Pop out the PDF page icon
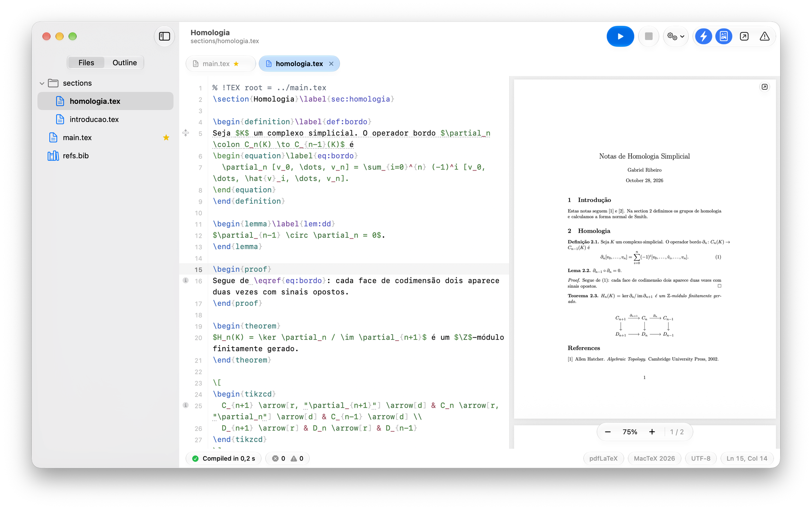The height and width of the screenshot is (510, 812). point(764,87)
